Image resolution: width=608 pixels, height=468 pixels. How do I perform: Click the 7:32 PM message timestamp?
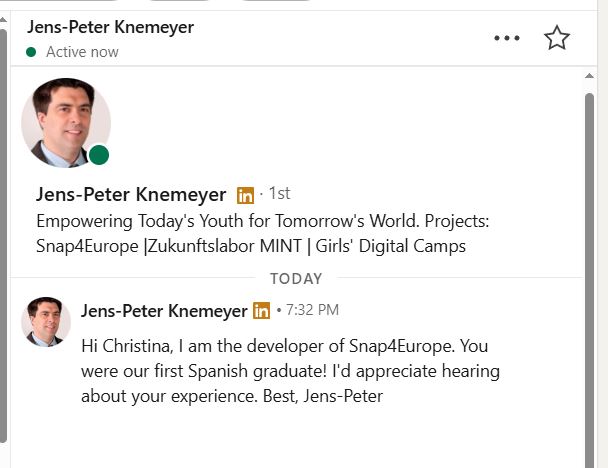[x=312, y=311]
